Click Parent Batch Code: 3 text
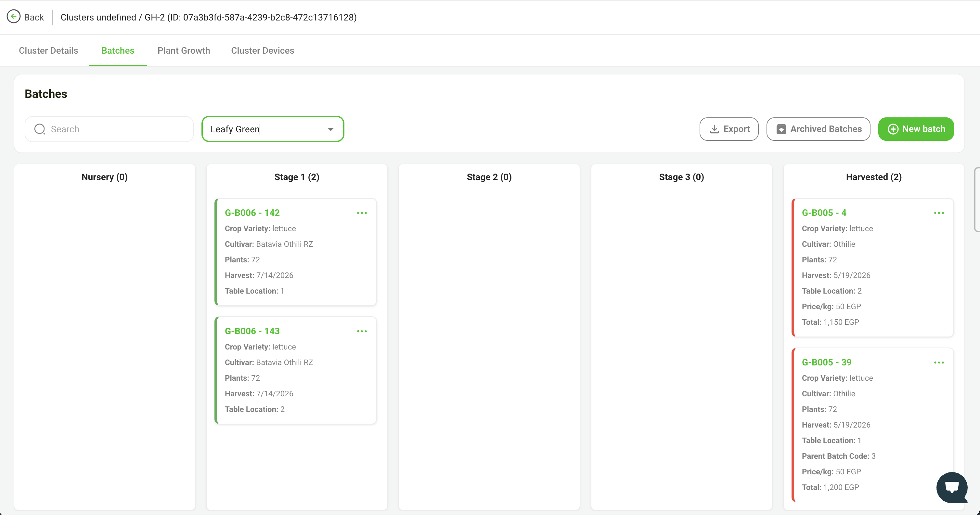This screenshot has width=980, height=515. pos(839,456)
